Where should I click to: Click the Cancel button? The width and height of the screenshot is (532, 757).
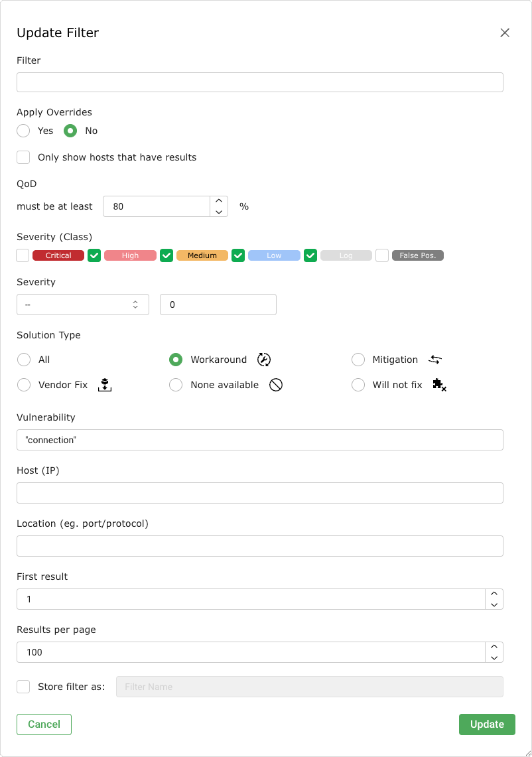point(44,724)
